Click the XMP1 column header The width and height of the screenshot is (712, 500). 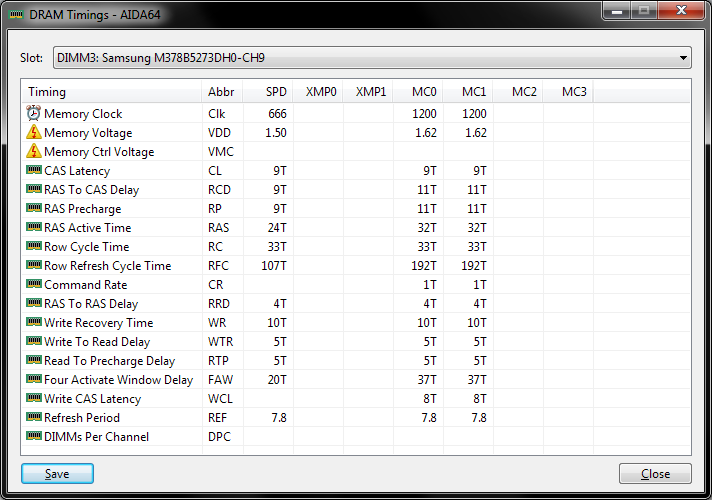(368, 92)
